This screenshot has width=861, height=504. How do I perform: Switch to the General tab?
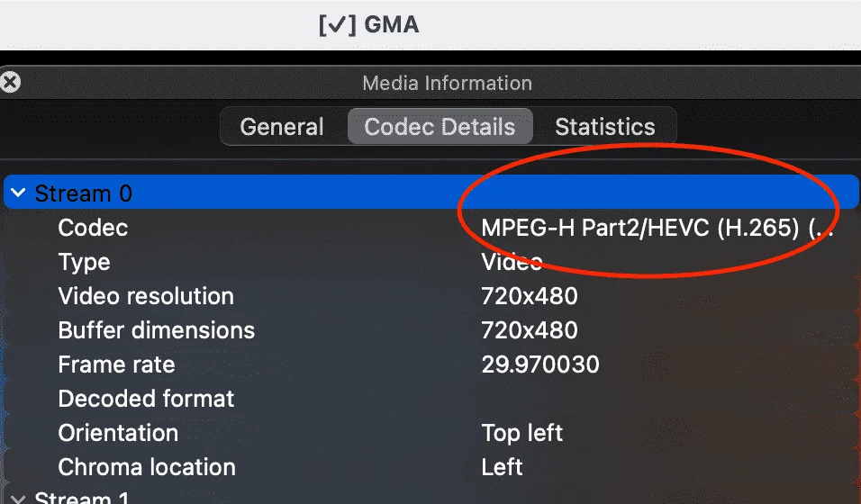pyautogui.click(x=282, y=127)
